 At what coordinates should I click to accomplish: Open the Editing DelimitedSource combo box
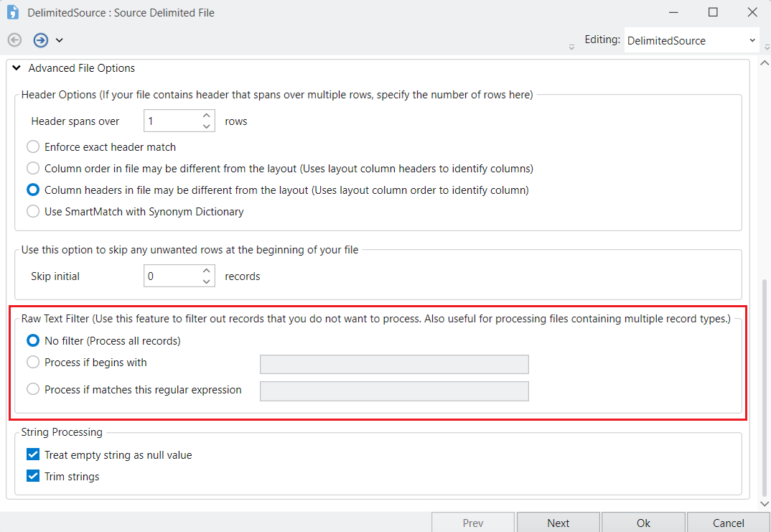point(692,40)
